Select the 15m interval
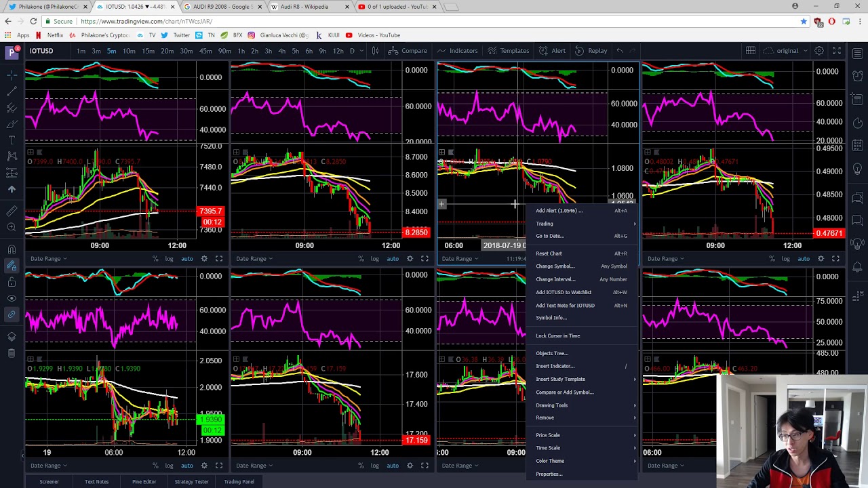The image size is (868, 488). click(x=148, y=51)
